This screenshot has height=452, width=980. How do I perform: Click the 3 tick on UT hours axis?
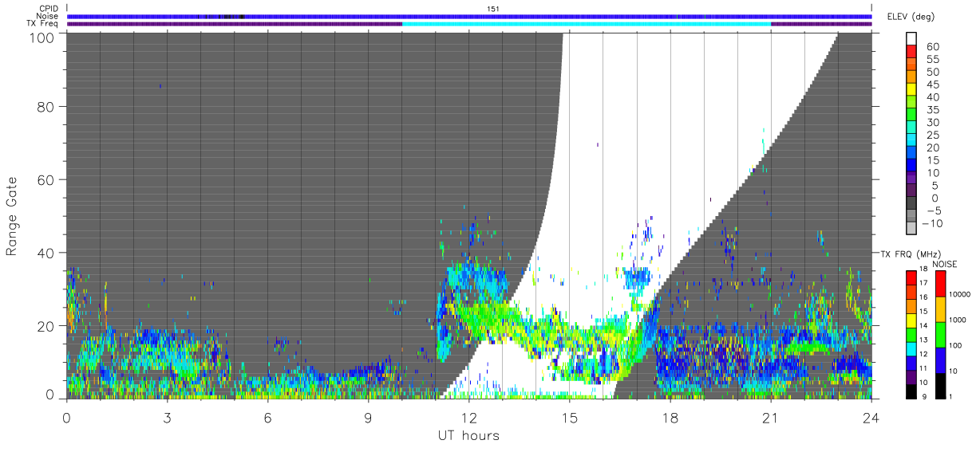point(168,417)
